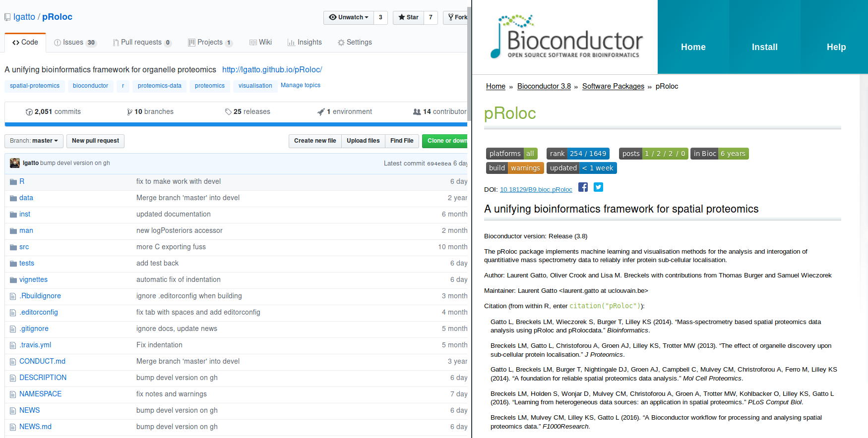Click the Facebook share icon
The height and width of the screenshot is (438, 868).
click(583, 187)
